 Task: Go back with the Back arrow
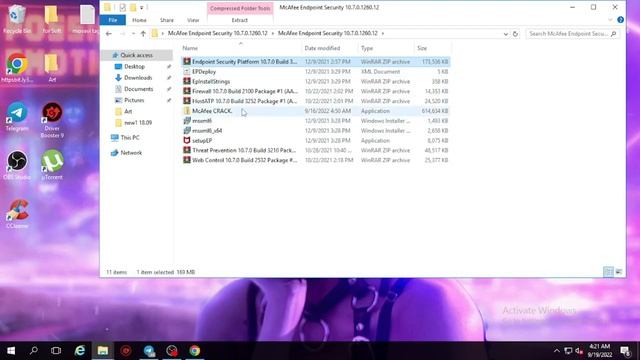click(x=109, y=33)
